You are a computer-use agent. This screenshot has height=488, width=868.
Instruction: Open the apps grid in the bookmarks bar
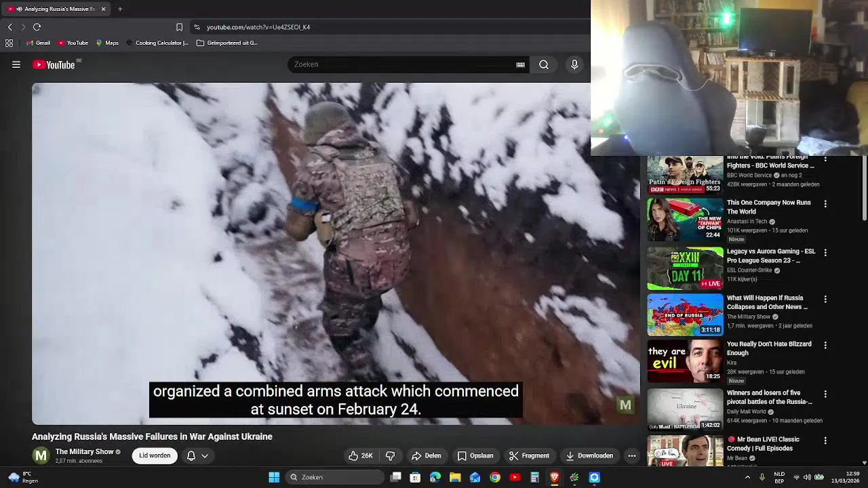coord(9,43)
